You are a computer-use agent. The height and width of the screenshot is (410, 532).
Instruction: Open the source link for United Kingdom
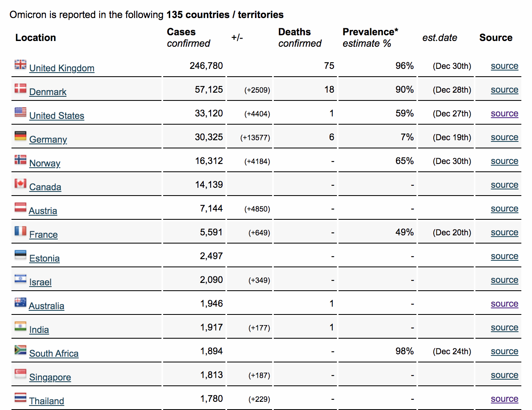(x=504, y=66)
